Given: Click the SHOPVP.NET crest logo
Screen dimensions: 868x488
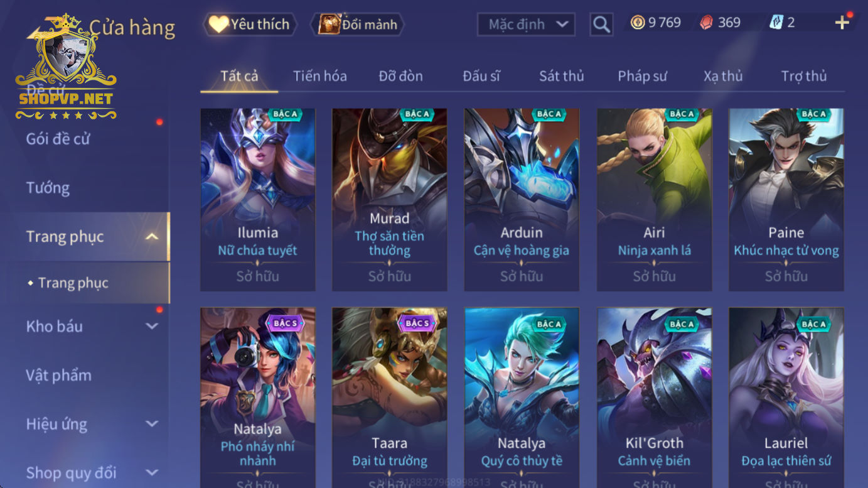Looking at the screenshot, I should point(66,68).
